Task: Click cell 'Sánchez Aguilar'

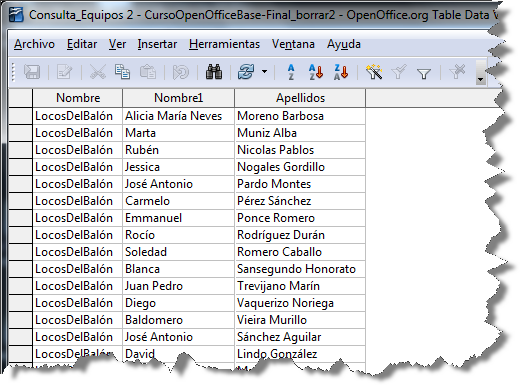Action: pos(300,337)
